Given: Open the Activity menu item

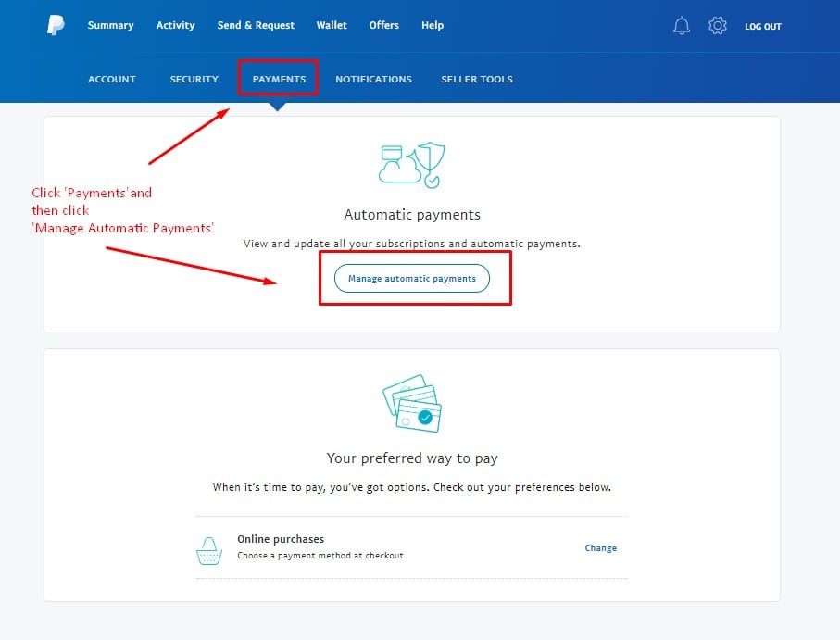Looking at the screenshot, I should pos(176,25).
